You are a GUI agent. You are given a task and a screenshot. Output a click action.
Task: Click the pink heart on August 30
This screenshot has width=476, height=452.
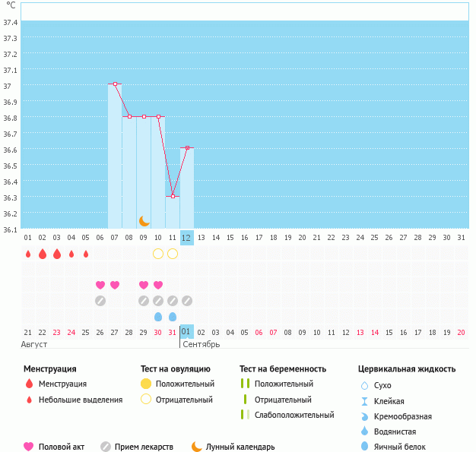[x=158, y=285]
